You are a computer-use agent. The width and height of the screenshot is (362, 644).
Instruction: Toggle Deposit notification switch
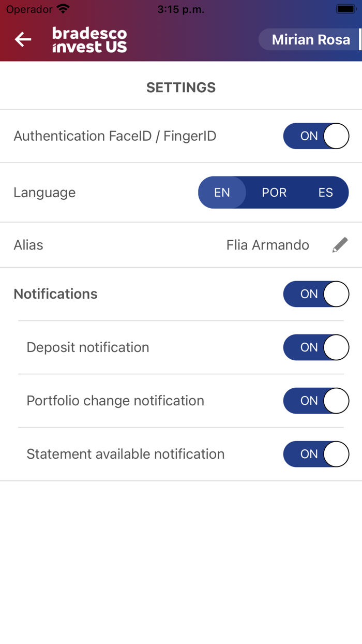(316, 347)
